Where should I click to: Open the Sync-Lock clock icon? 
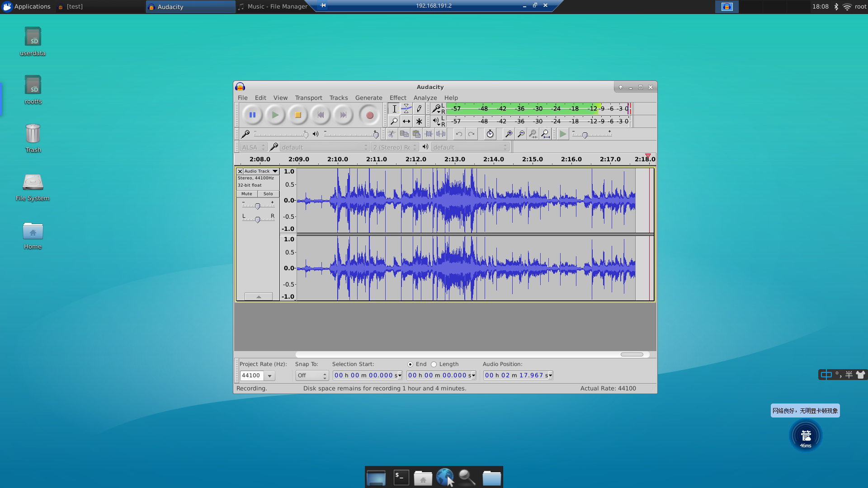click(x=490, y=134)
